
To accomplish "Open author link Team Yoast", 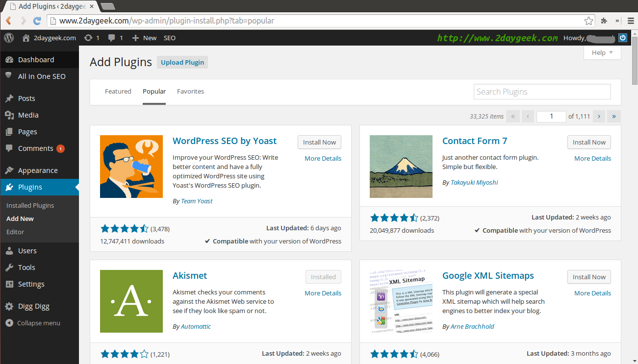I will [x=197, y=201].
